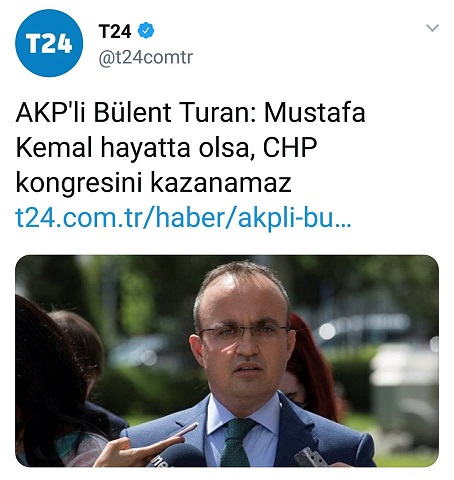Click the man's eyeglasses in the photo
The width and height of the screenshot is (454, 480).
pos(244,332)
